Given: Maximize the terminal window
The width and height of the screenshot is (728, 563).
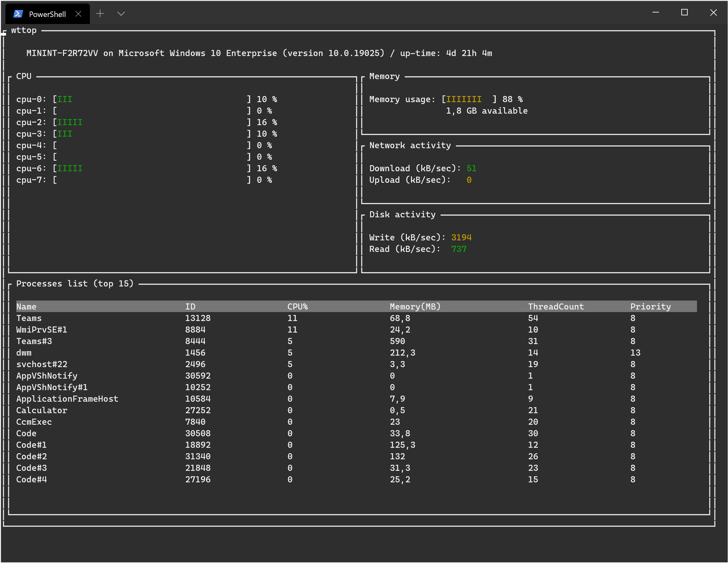Looking at the screenshot, I should [x=684, y=12].
